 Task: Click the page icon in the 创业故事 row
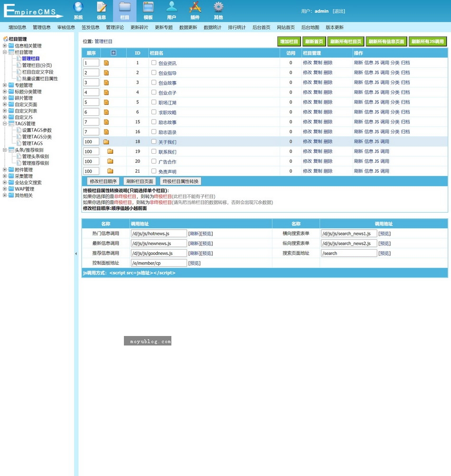pos(106,83)
